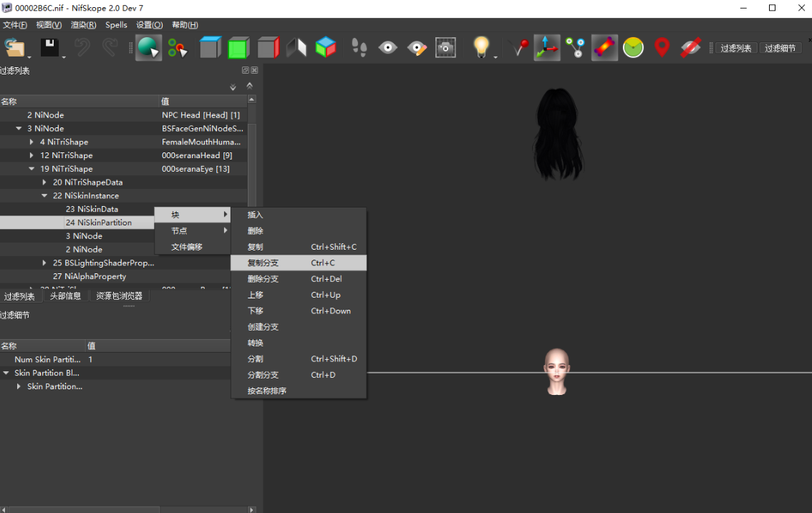Viewport: 812px width, 513px height.
Task: Open the lightbulb dropdown arrow
Action: [496, 57]
